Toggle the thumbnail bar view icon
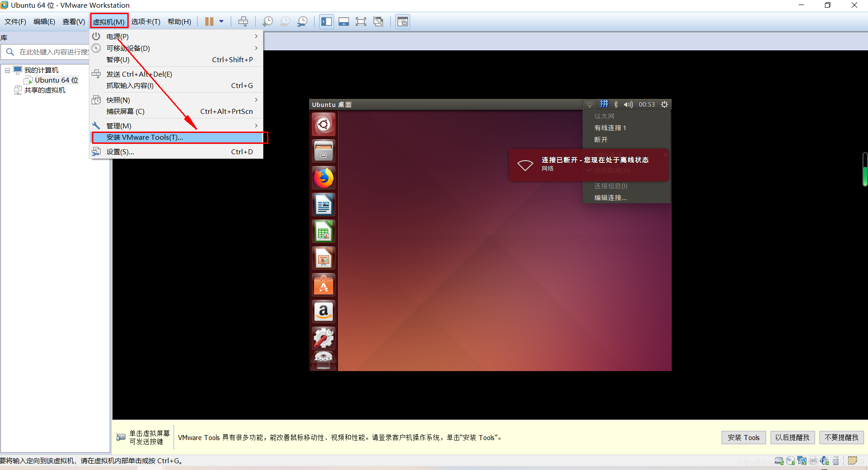The height and width of the screenshot is (470, 868). point(344,21)
